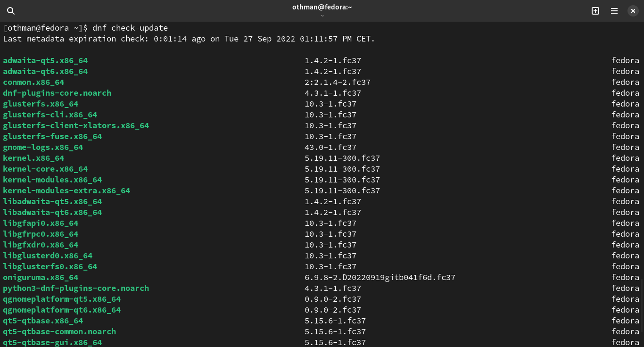
Task: Click the Last metadata expiration check line
Action: click(x=189, y=39)
